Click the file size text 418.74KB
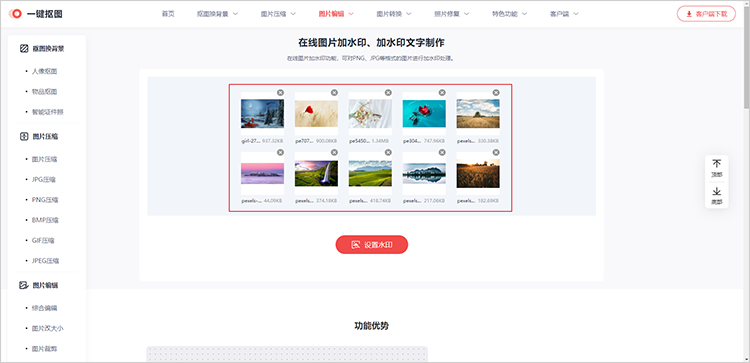The width and height of the screenshot is (750, 363). click(381, 201)
